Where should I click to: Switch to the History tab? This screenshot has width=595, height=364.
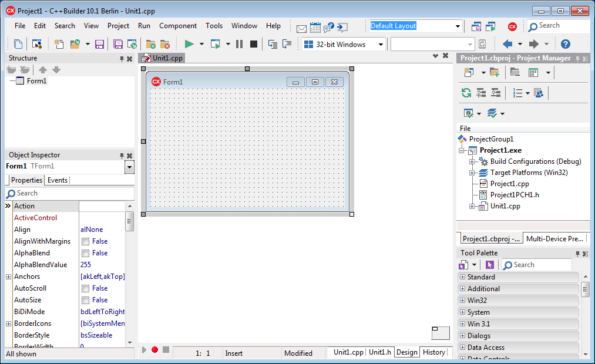pos(433,352)
